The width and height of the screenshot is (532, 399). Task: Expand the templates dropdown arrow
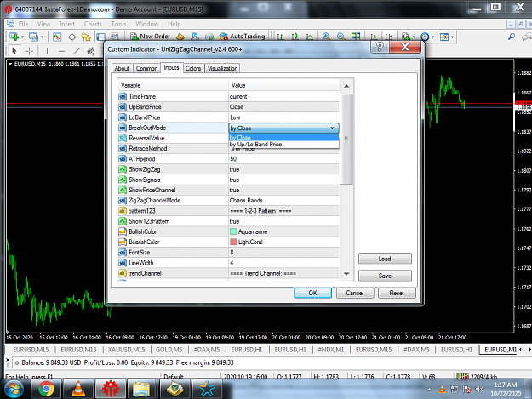point(452,37)
